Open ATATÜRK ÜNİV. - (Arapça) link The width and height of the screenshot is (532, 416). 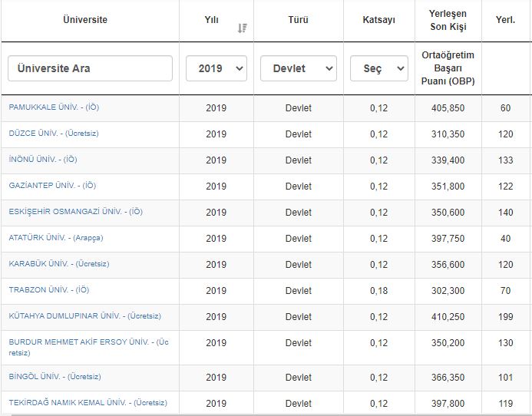(56, 237)
